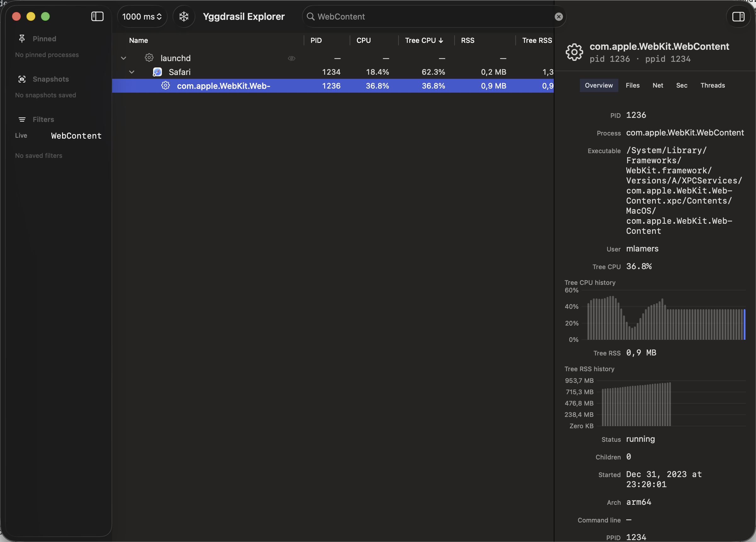Click the Tree CPU value 36.8% in the inspector
Viewport: 756px width, 542px height.
pos(639,267)
